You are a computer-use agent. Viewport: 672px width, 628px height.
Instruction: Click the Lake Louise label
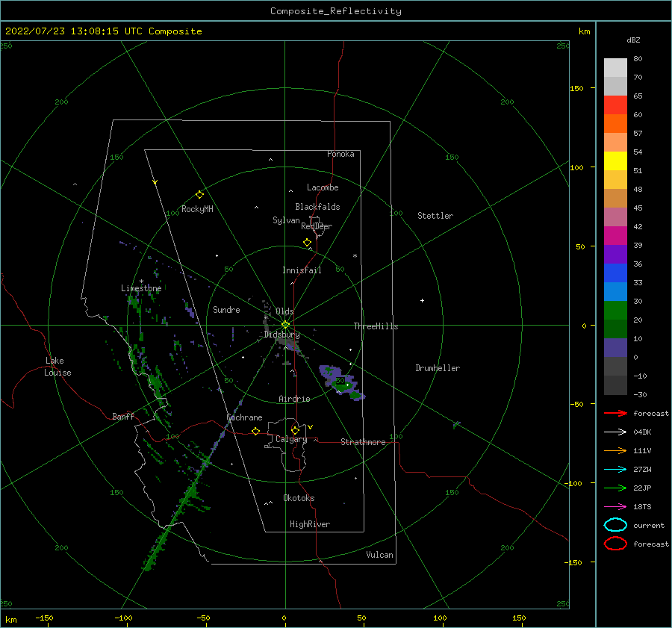(x=57, y=367)
